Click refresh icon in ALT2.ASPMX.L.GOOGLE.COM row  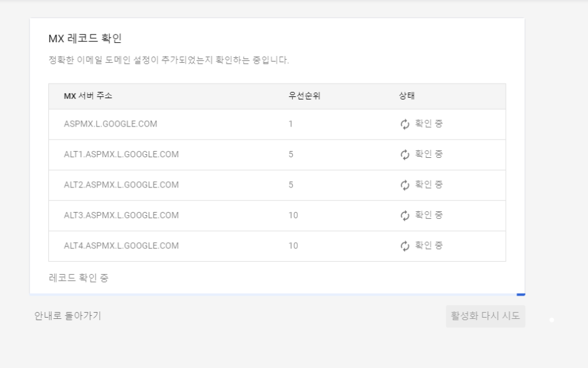click(405, 185)
